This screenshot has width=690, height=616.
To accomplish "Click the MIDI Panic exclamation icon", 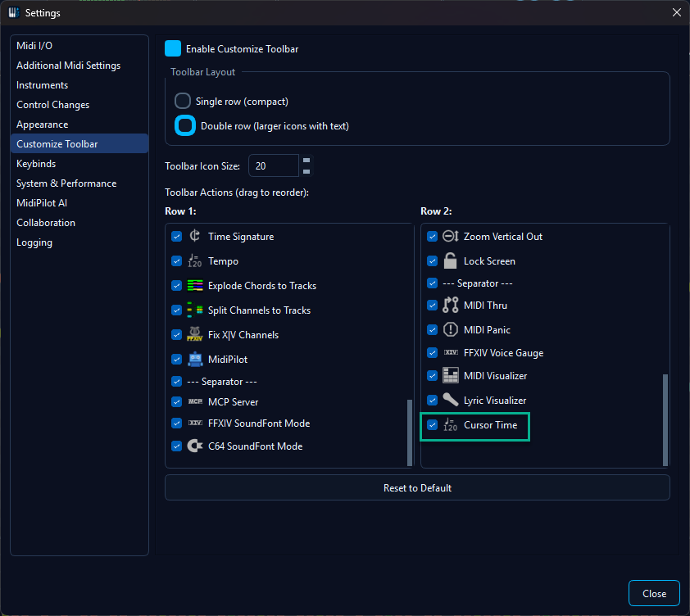I will [x=450, y=329].
